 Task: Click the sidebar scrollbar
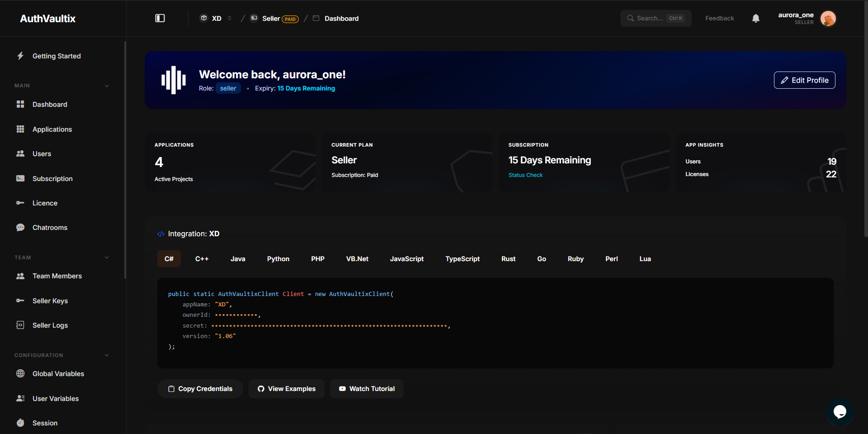coord(125,160)
